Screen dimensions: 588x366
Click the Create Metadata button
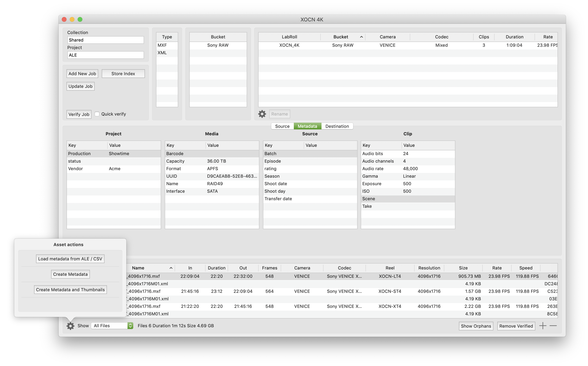coord(70,274)
